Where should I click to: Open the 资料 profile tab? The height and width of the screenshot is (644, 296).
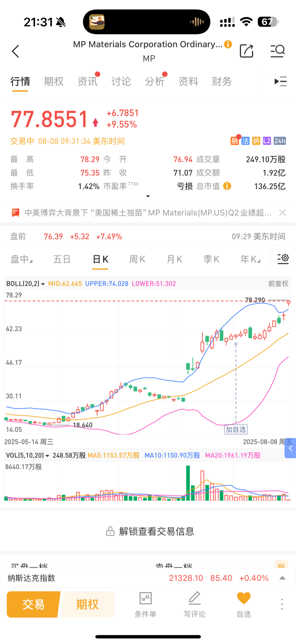(188, 81)
